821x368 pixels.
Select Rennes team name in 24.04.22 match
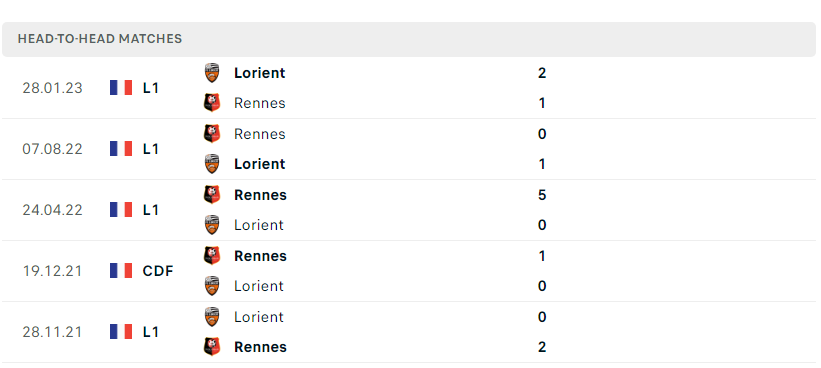(260, 195)
